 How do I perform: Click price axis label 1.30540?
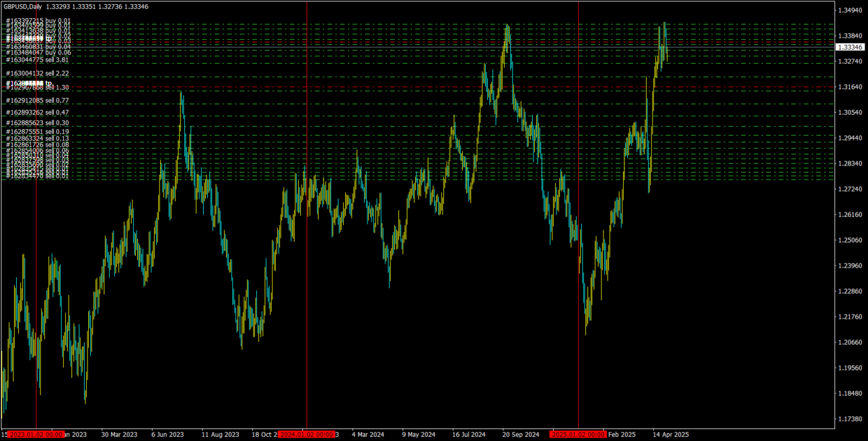[851, 112]
